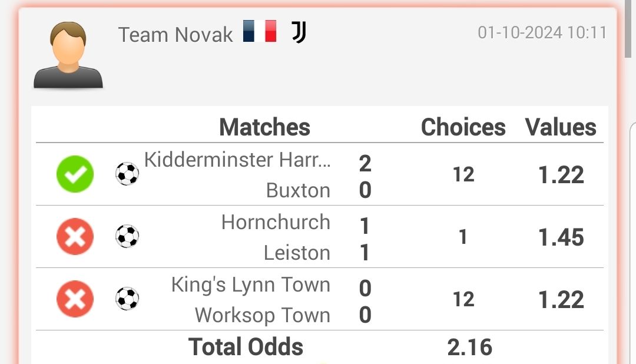
Task: Click the green checkmark on the Kidderminster match
Action: click(x=75, y=174)
